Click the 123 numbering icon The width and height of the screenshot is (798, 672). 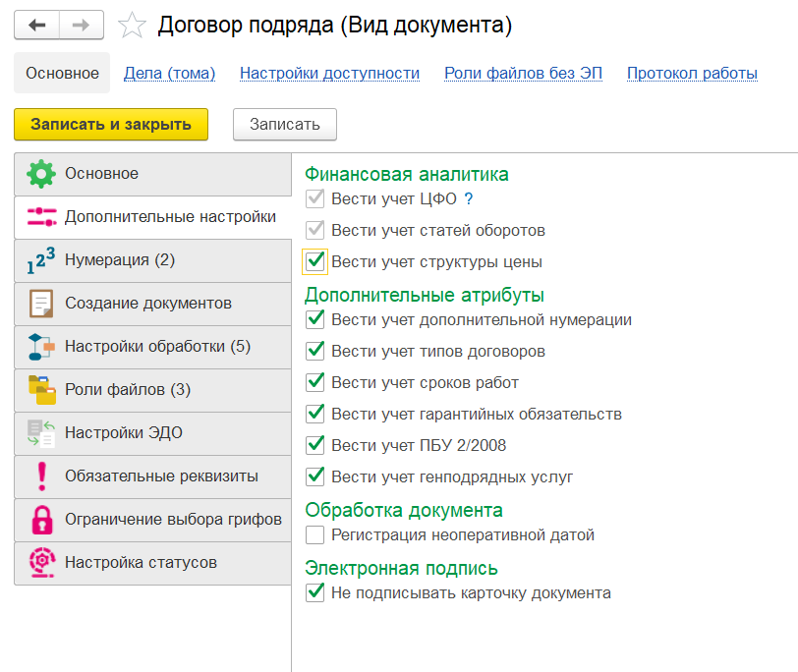tap(41, 260)
